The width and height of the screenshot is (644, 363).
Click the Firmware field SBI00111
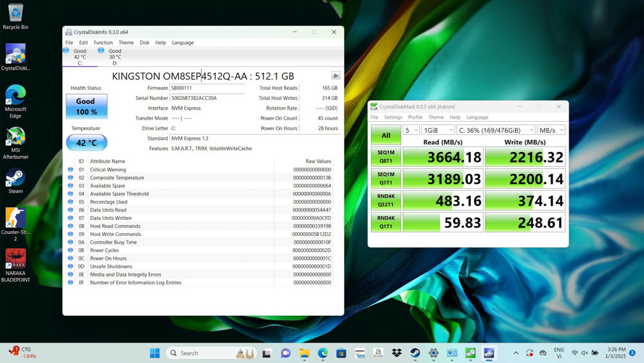(x=207, y=88)
